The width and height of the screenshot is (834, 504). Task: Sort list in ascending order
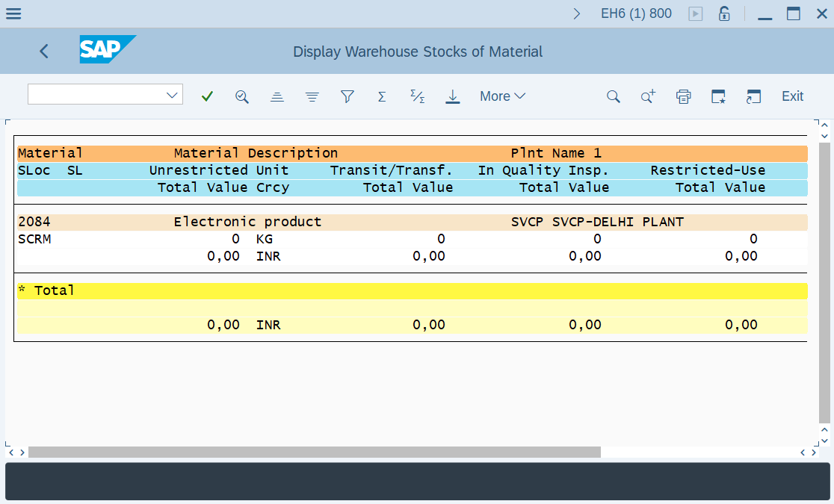[x=277, y=96]
